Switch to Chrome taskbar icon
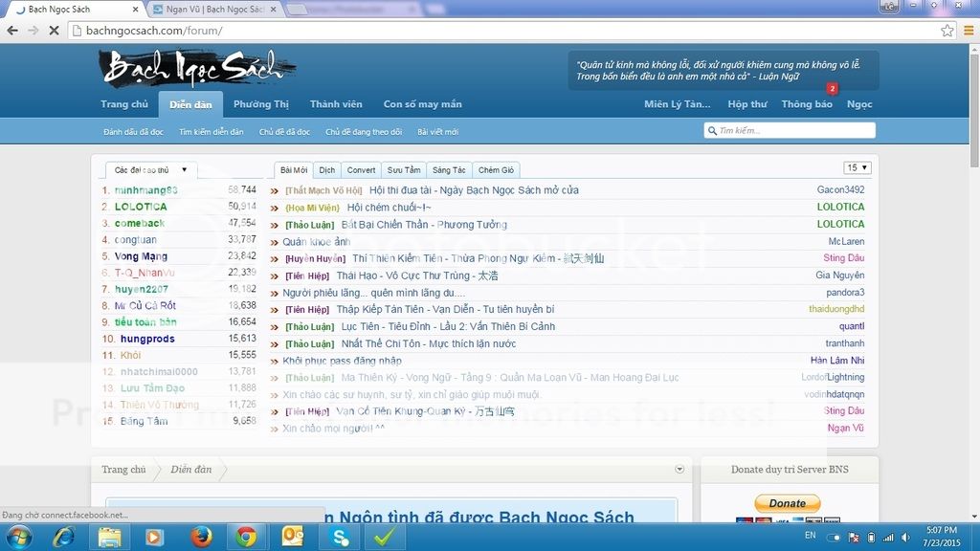This screenshot has height=551, width=980. pyautogui.click(x=246, y=537)
